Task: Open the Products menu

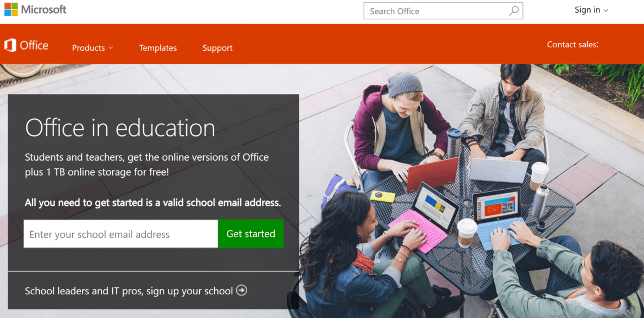Action: [88, 48]
